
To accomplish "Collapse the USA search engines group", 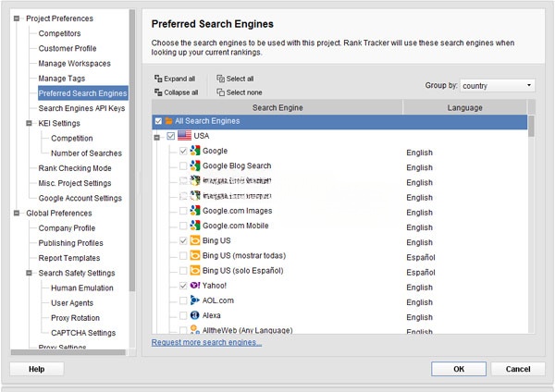I will 157,137.
